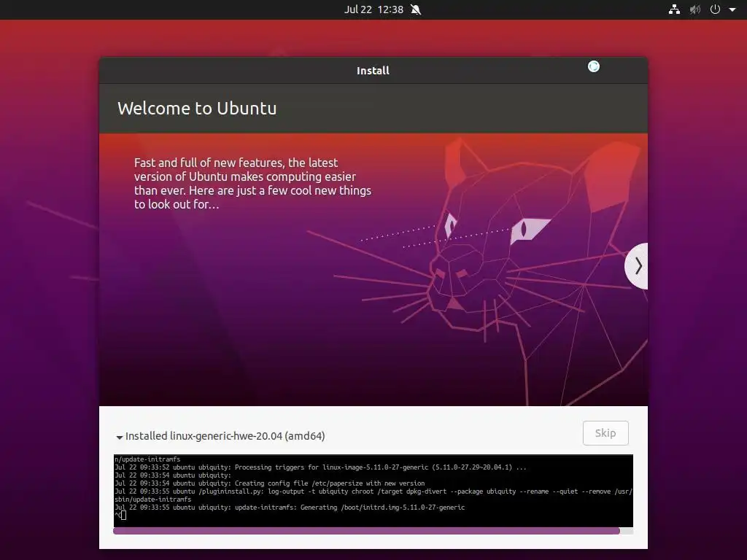Viewport: 747px width, 560px height.
Task: Collapse the installation log details triangle
Action: tap(119, 437)
